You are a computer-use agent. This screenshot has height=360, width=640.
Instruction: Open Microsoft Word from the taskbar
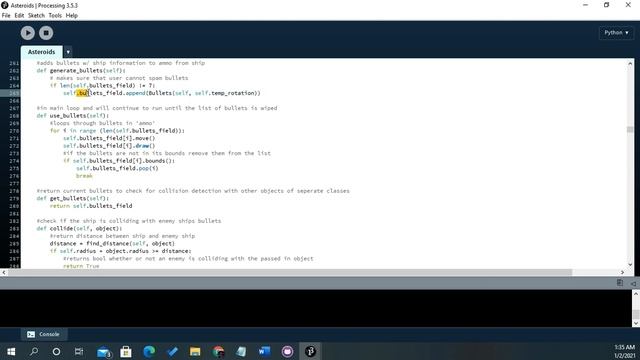tap(264, 351)
